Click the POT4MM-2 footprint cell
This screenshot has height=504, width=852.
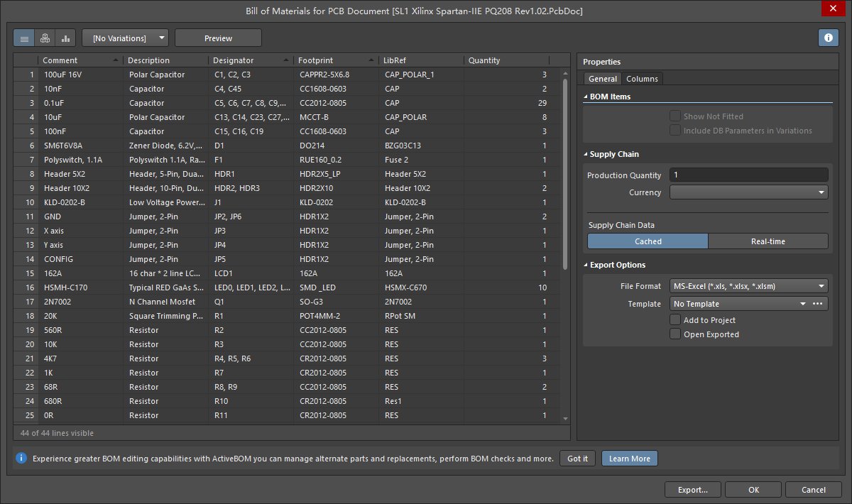click(337, 316)
